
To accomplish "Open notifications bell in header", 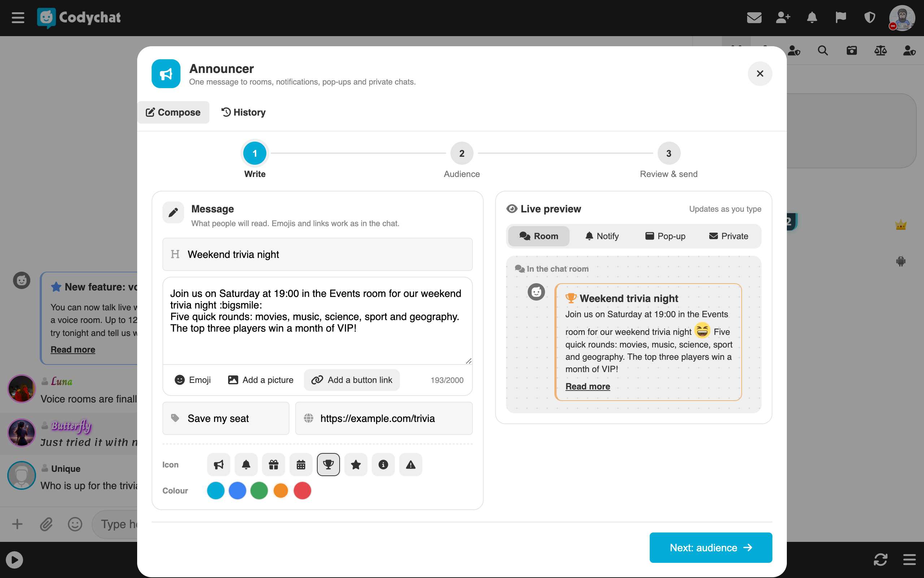I will coord(812,18).
